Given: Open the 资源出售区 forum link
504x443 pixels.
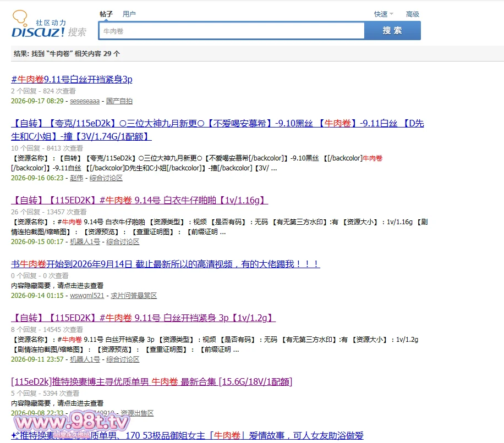Looking at the screenshot, I should 137,413.
